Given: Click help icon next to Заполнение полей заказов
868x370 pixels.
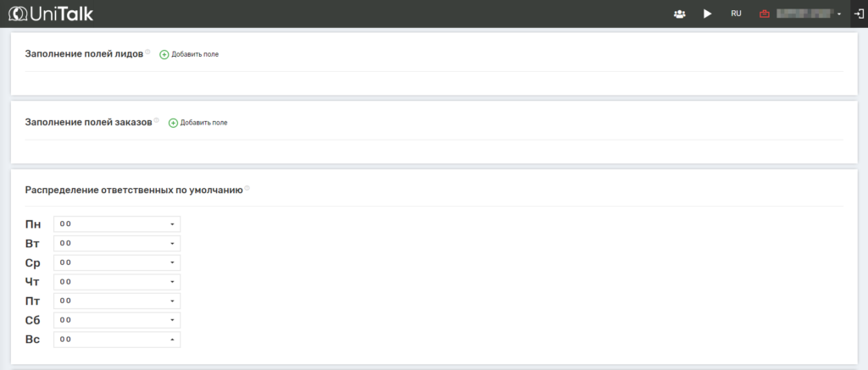Looking at the screenshot, I should pos(157,120).
